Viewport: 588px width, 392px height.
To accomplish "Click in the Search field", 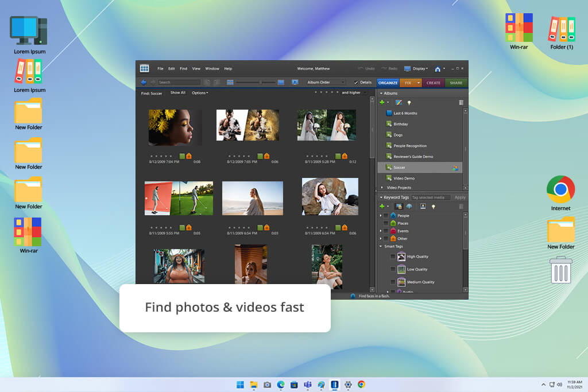I will (x=179, y=82).
